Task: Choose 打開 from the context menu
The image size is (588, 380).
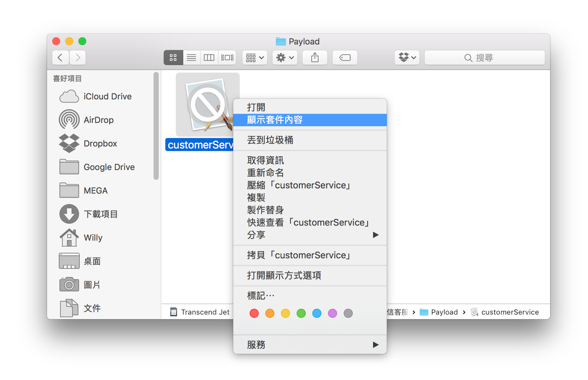Action: [x=310, y=107]
